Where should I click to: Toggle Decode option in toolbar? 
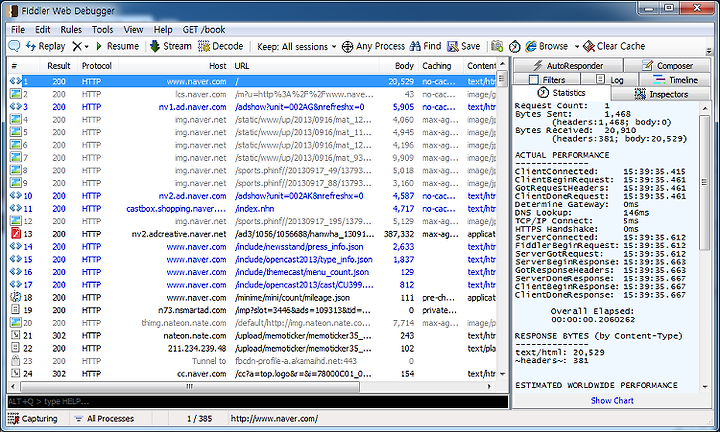pyautogui.click(x=220, y=46)
